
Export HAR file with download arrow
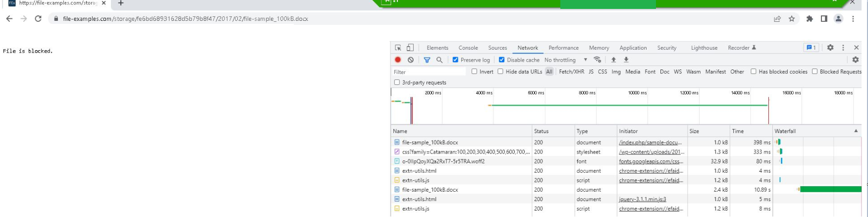tap(626, 60)
